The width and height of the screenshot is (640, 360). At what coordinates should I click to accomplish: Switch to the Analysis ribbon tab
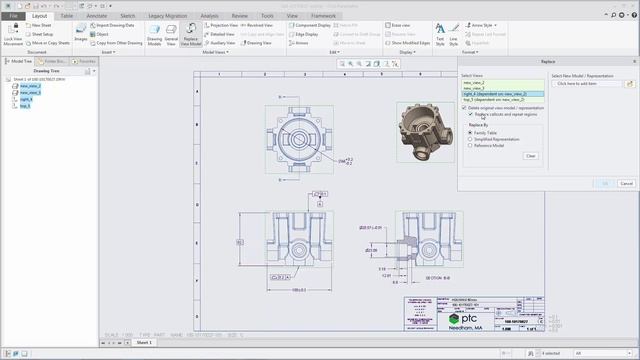pyautogui.click(x=209, y=16)
